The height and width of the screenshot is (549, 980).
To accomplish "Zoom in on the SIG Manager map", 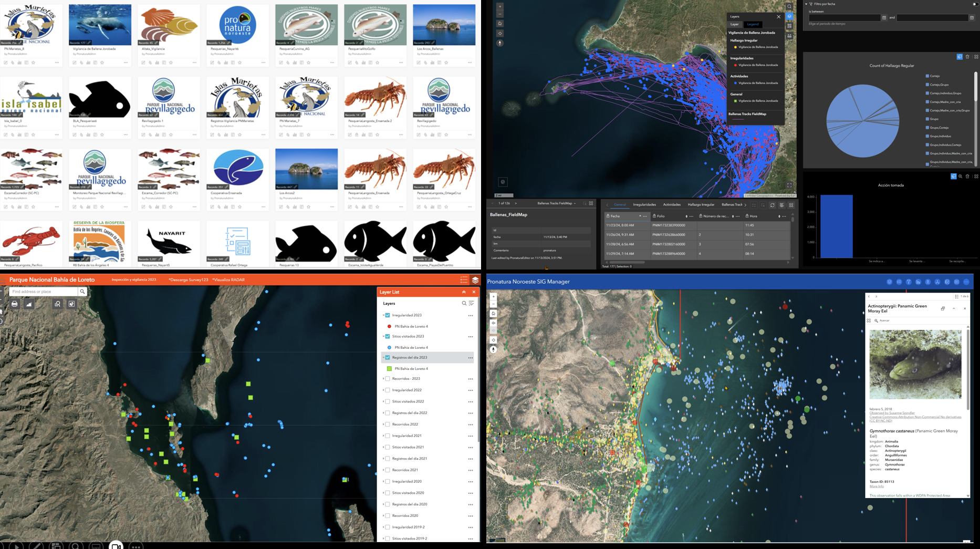I will (x=493, y=297).
